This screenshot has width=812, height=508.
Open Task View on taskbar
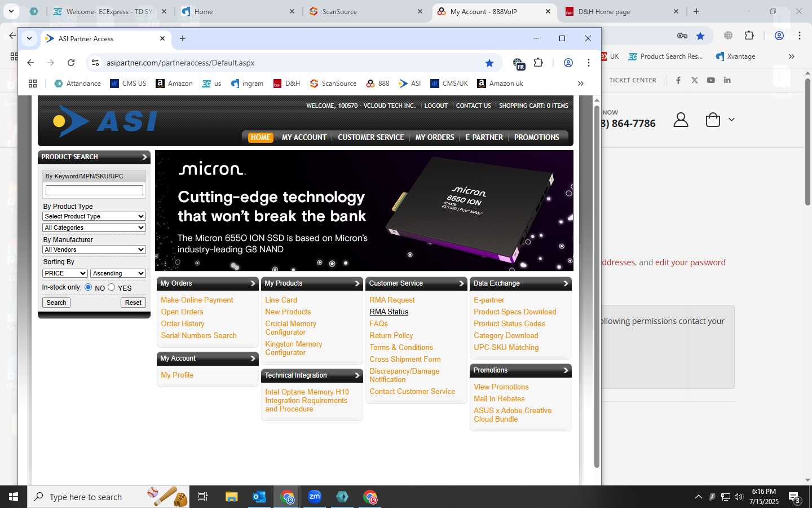[x=203, y=497]
